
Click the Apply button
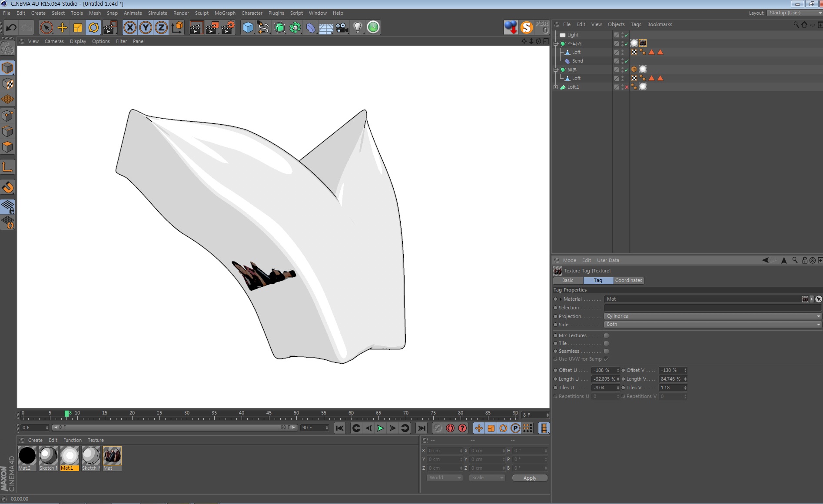530,478
